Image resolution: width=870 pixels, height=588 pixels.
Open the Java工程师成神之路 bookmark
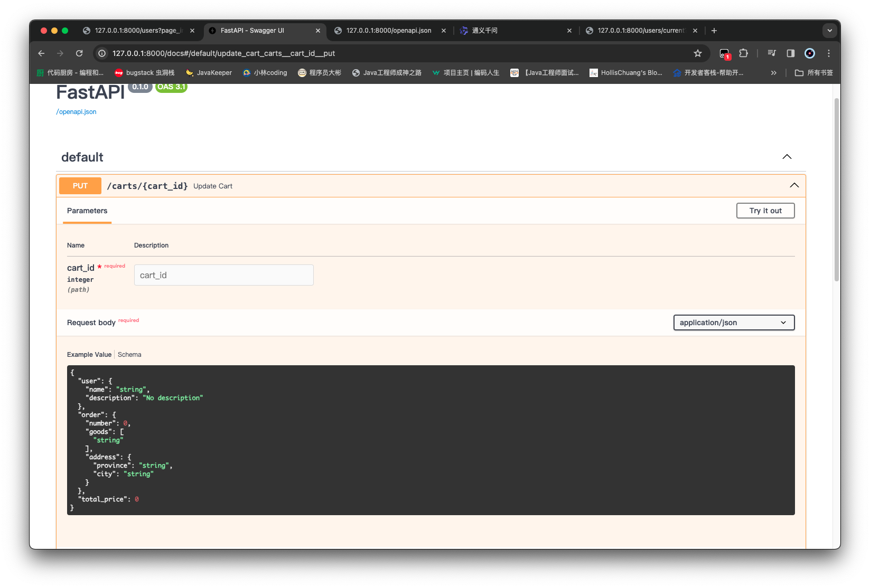click(x=387, y=73)
